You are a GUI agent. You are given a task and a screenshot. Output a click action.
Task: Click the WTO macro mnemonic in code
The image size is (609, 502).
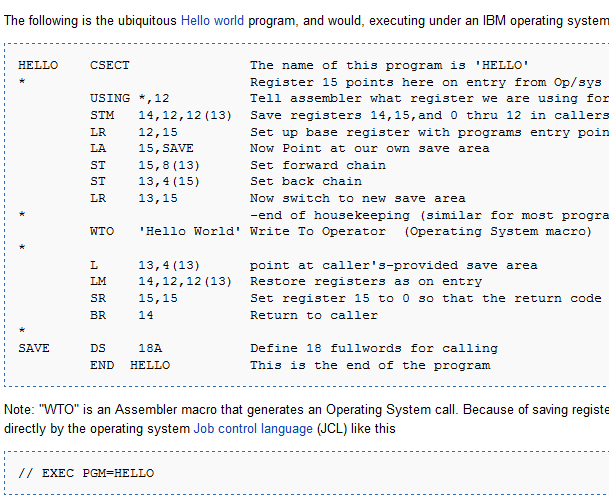coord(100,231)
